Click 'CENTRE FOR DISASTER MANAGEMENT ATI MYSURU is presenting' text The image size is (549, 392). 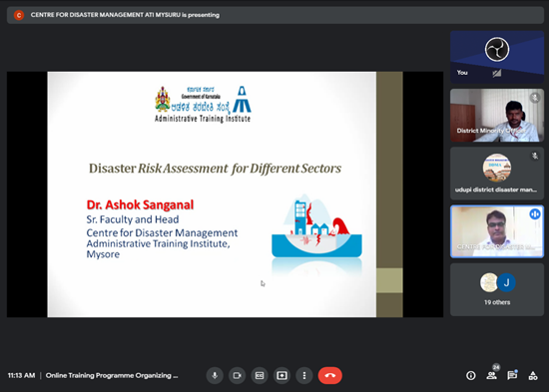coord(125,15)
